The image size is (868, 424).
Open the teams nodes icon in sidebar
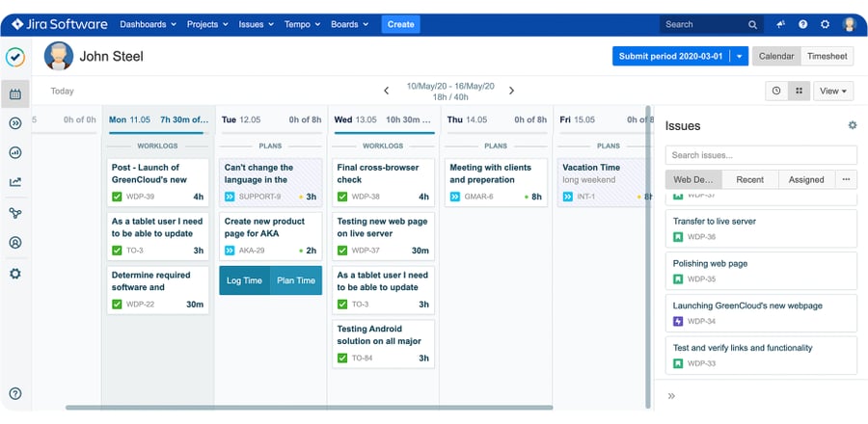coord(15,213)
